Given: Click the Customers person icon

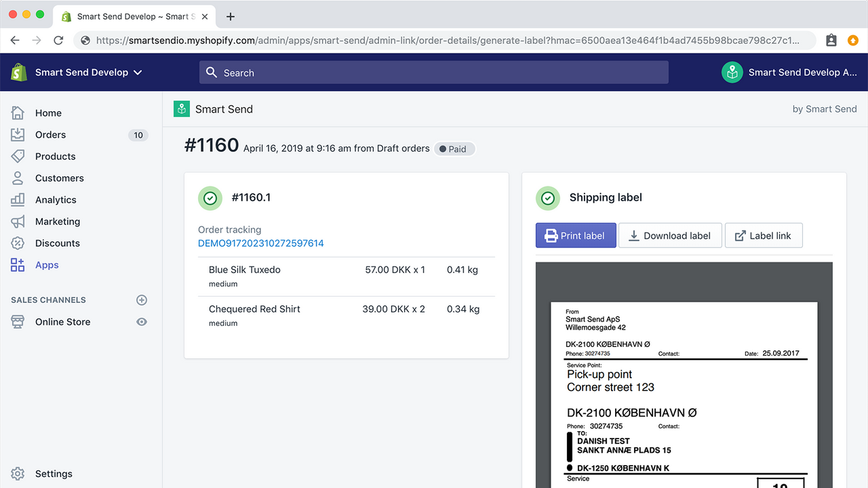Looking at the screenshot, I should coord(18,178).
